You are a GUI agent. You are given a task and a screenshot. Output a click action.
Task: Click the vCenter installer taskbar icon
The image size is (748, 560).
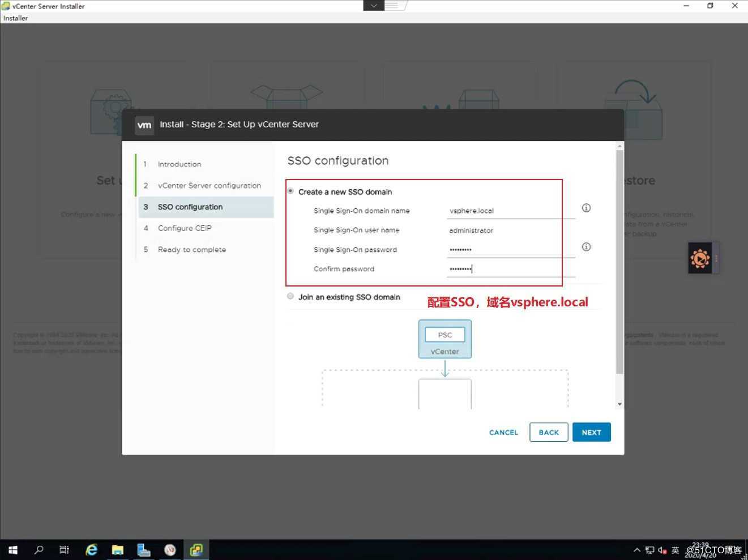pos(196,550)
